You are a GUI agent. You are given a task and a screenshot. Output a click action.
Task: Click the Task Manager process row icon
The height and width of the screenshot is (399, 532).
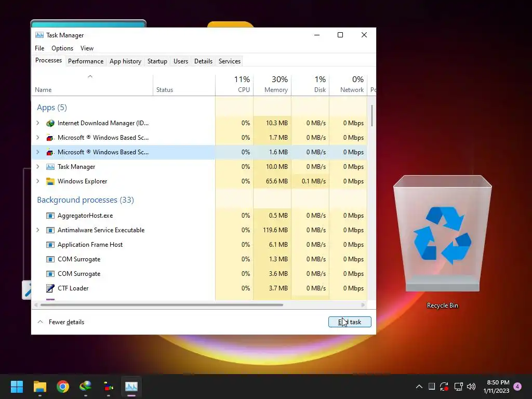(50, 167)
